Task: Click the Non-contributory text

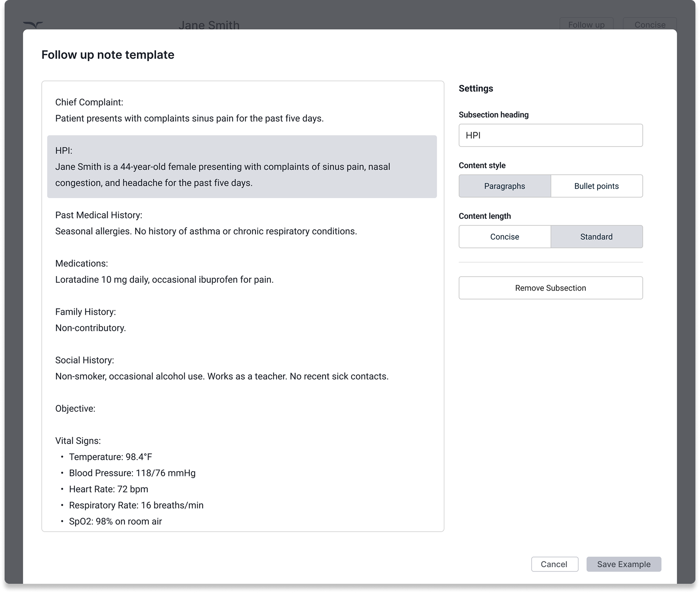Action: coord(91,328)
